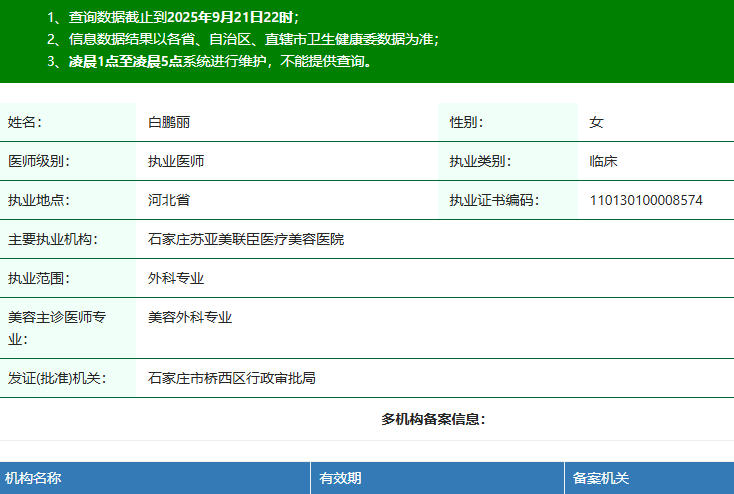Click the 卫生健康委 data source notice line
This screenshot has height=494, width=734.
243,39
